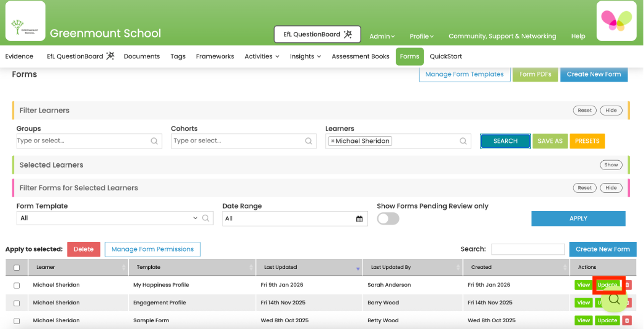Image resolution: width=644 pixels, height=329 pixels.
Task: View the Engagement Profile form
Action: pyautogui.click(x=583, y=303)
